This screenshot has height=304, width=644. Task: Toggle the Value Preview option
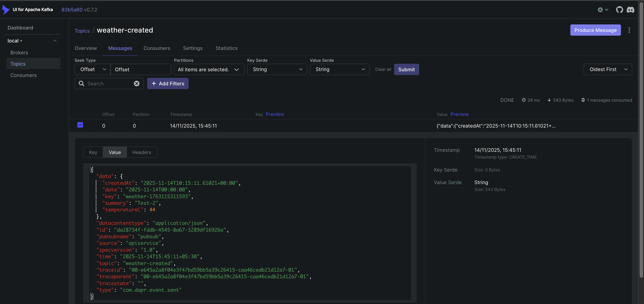(459, 114)
